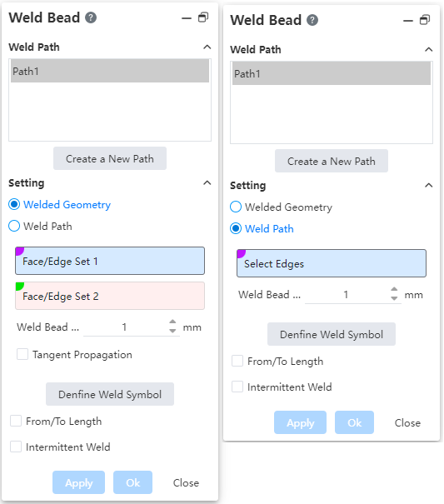
Task: Check From/To Length in right panel
Action: tap(237, 361)
